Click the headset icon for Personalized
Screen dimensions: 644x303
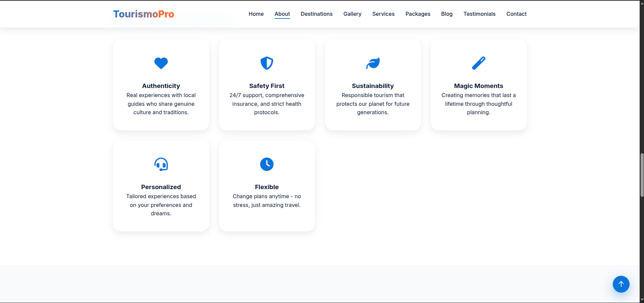click(161, 164)
